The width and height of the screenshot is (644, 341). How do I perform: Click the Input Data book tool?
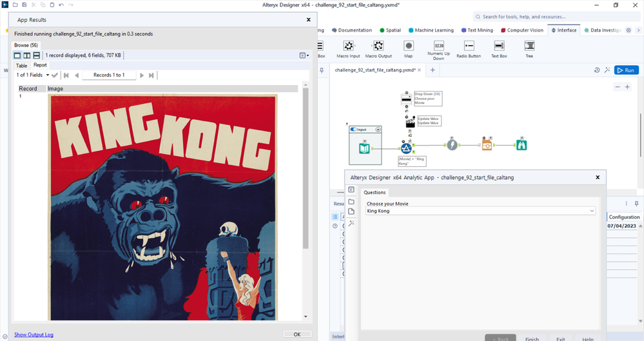(364, 148)
